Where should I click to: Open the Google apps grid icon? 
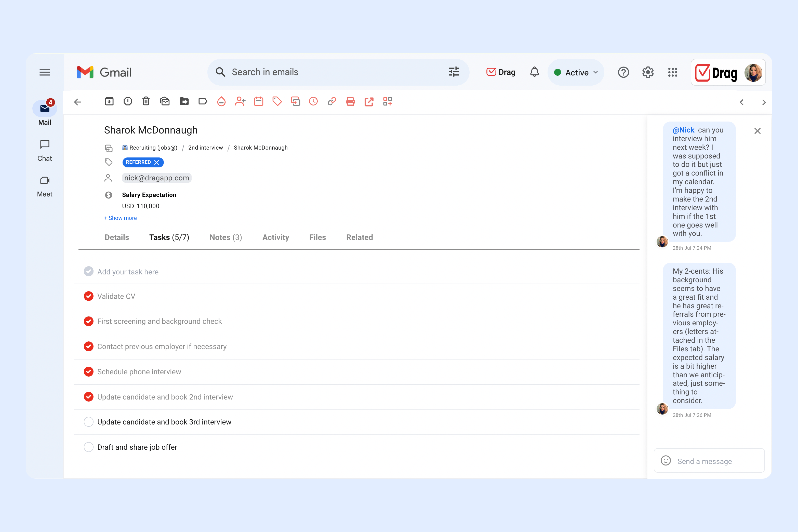tap(672, 72)
